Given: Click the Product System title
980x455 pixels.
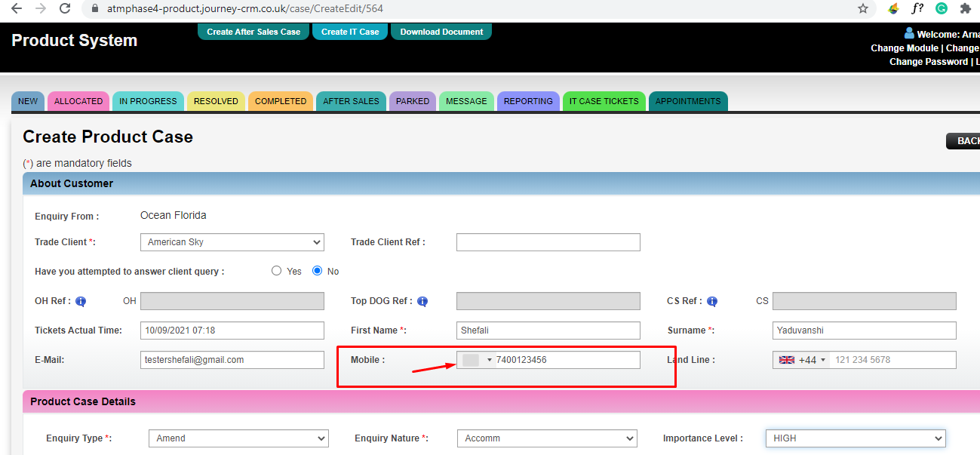Looking at the screenshot, I should click(74, 41).
